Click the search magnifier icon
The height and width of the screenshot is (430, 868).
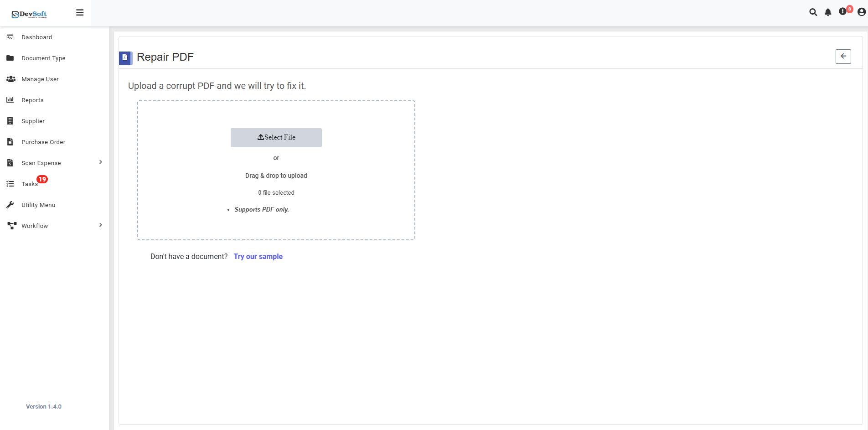813,12
